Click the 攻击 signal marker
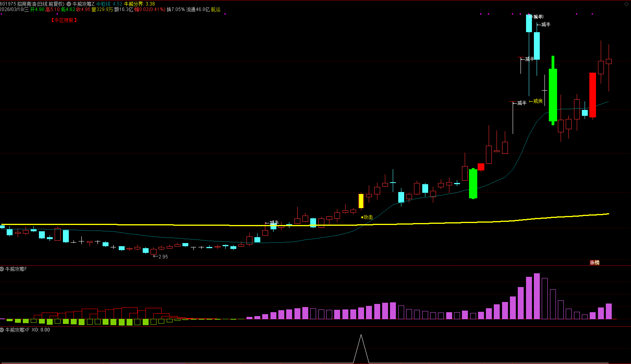631x364 pixels. [367, 217]
